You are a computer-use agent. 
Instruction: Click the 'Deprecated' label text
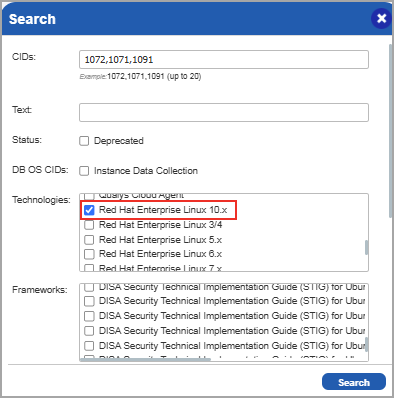(x=119, y=141)
